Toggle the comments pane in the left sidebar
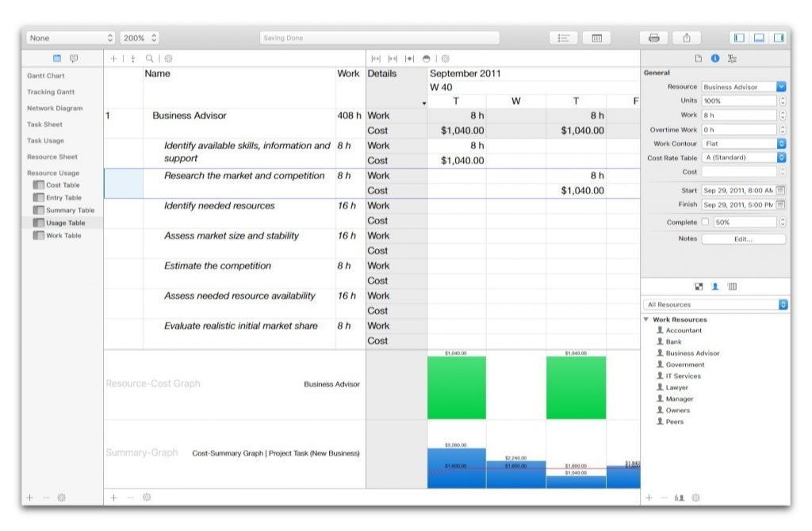This screenshot has width=812, height=531. pyautogui.click(x=75, y=58)
